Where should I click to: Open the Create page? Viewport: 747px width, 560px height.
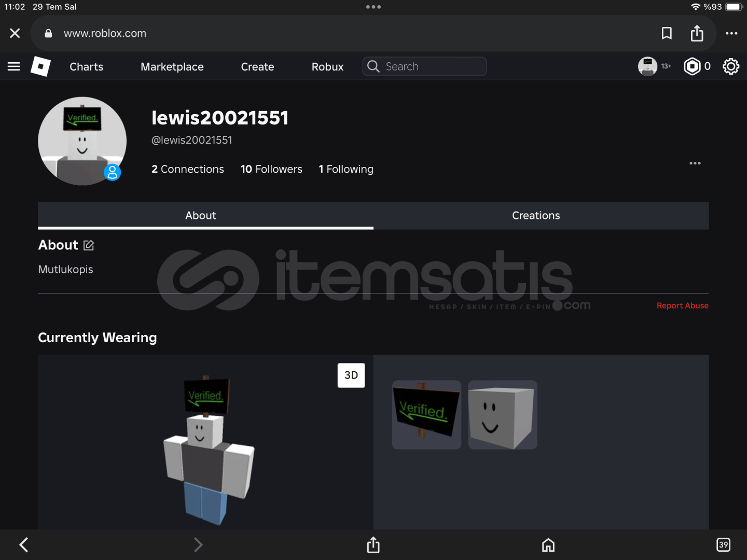click(257, 67)
